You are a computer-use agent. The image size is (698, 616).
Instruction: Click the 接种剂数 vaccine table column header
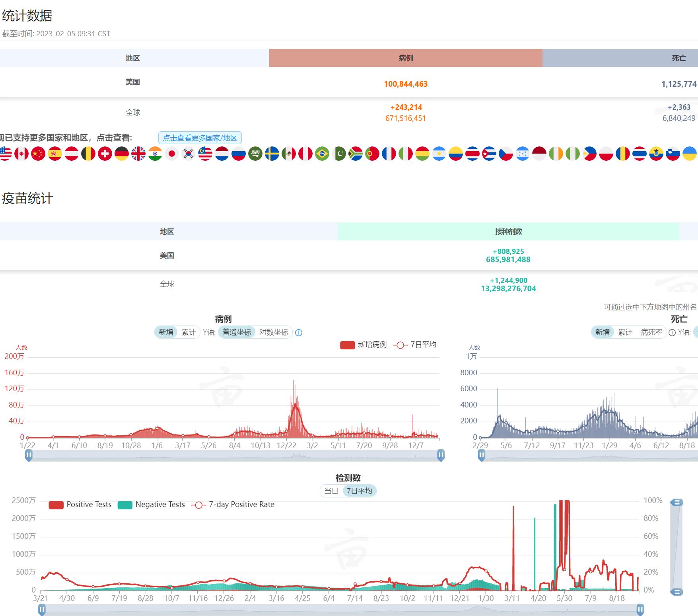pyautogui.click(x=508, y=232)
